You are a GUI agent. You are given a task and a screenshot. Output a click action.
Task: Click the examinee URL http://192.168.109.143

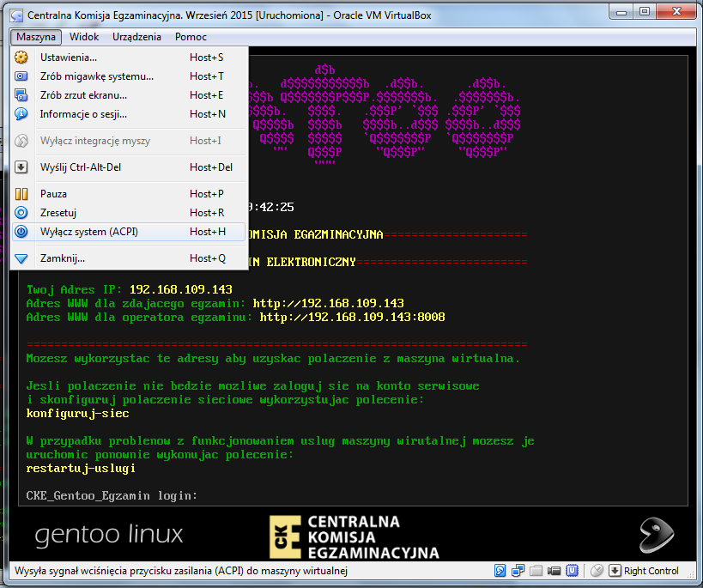pos(329,303)
